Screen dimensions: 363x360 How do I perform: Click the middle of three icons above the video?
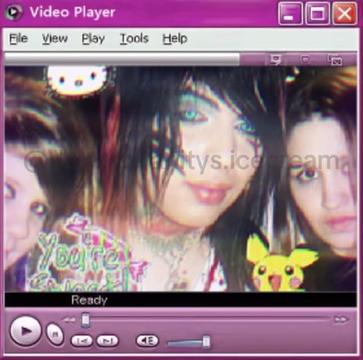[x=305, y=60]
